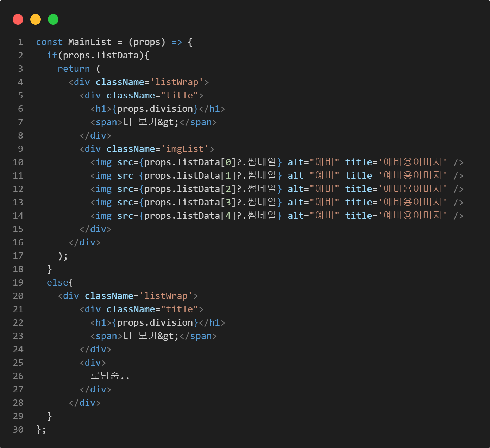Click the thumbnail property "썸네일" on line 13
This screenshot has width=490, height=448.
pyautogui.click(x=262, y=202)
